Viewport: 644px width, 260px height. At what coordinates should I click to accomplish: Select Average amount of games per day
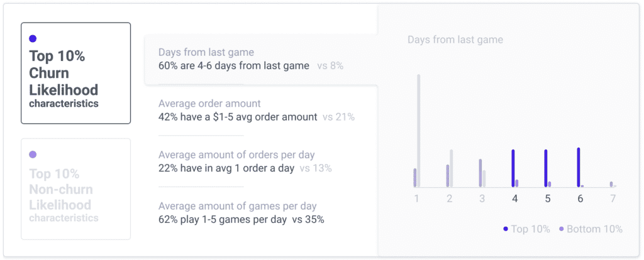(x=241, y=213)
